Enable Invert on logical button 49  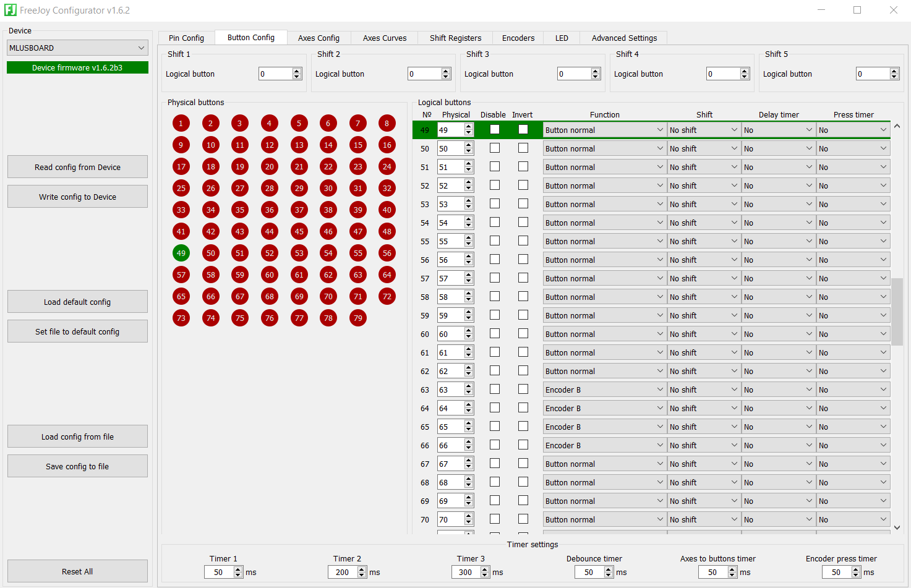click(x=523, y=129)
